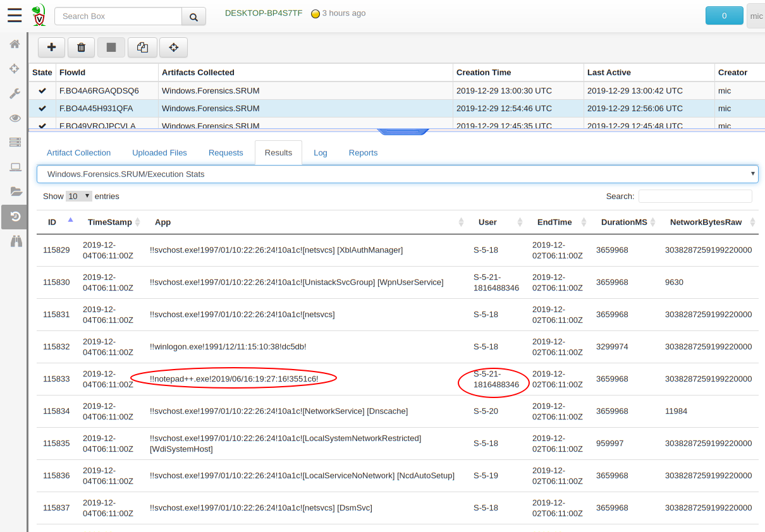Screen dimensions: 765x532
Task: Click the blue 0 notifications button
Action: (x=724, y=16)
